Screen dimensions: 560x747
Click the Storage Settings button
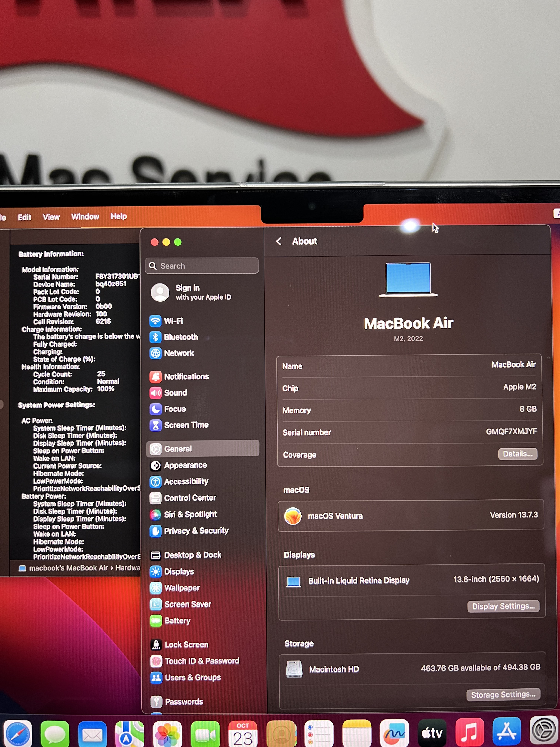tap(503, 695)
